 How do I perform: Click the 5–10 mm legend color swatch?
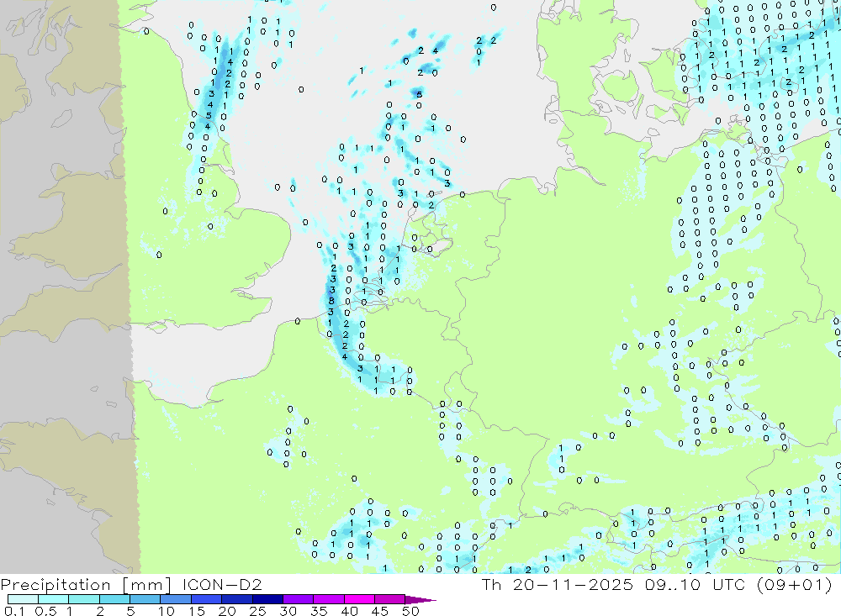145,599
